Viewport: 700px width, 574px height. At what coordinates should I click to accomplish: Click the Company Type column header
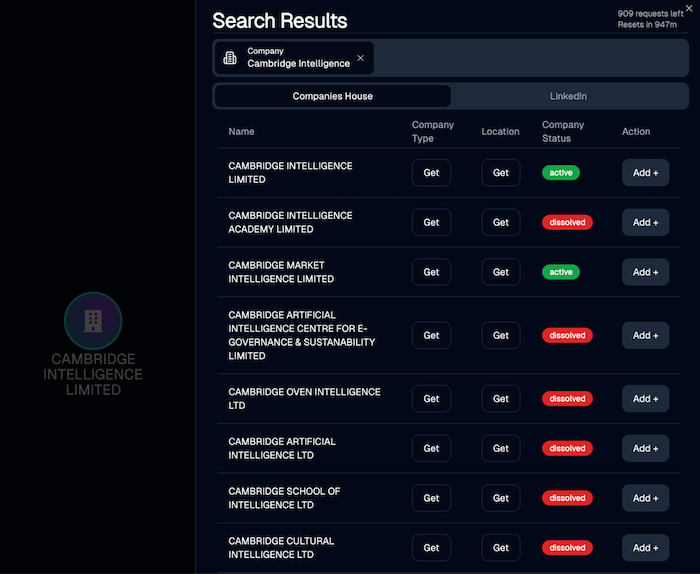pos(433,132)
